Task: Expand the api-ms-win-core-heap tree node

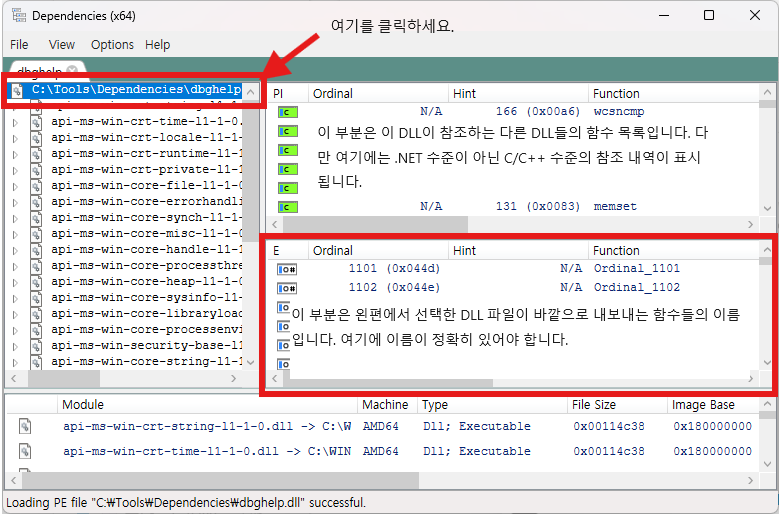Action: click(x=15, y=283)
